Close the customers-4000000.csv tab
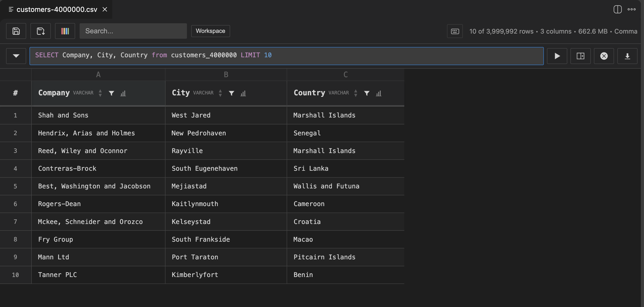The height and width of the screenshot is (307, 644). [105, 9]
